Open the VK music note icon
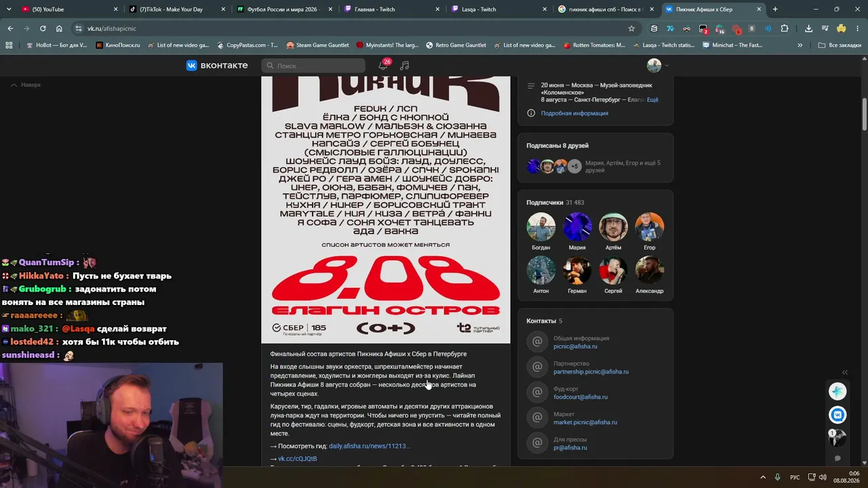Viewport: 868px width, 488px height. tap(405, 66)
